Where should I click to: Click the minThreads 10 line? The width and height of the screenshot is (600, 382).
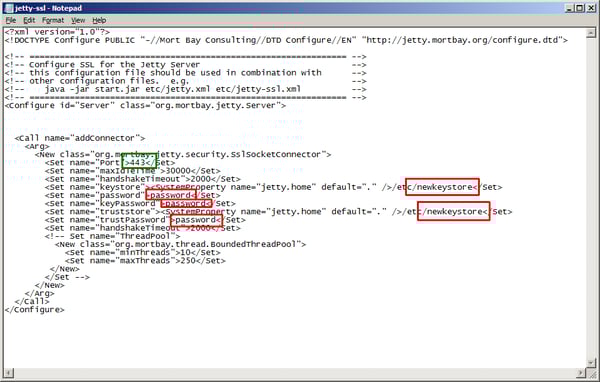pyautogui.click(x=143, y=253)
